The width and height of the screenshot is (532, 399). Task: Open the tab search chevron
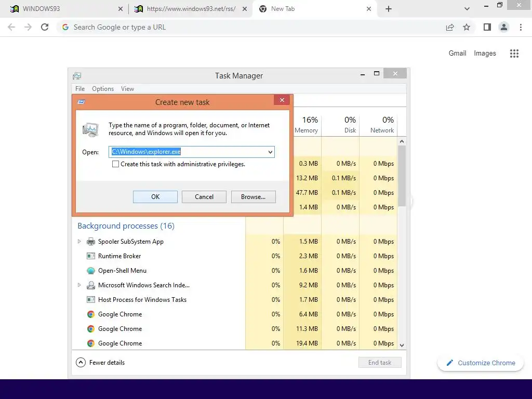[x=467, y=9]
